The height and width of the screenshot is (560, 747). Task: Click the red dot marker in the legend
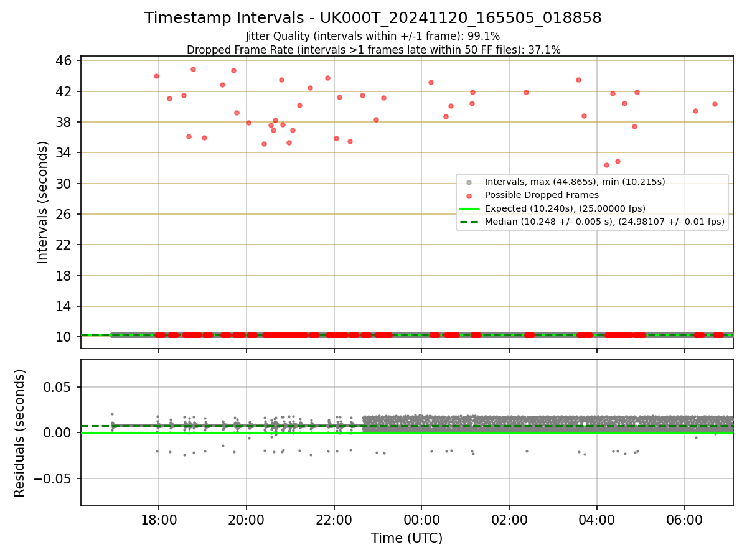[x=469, y=195]
